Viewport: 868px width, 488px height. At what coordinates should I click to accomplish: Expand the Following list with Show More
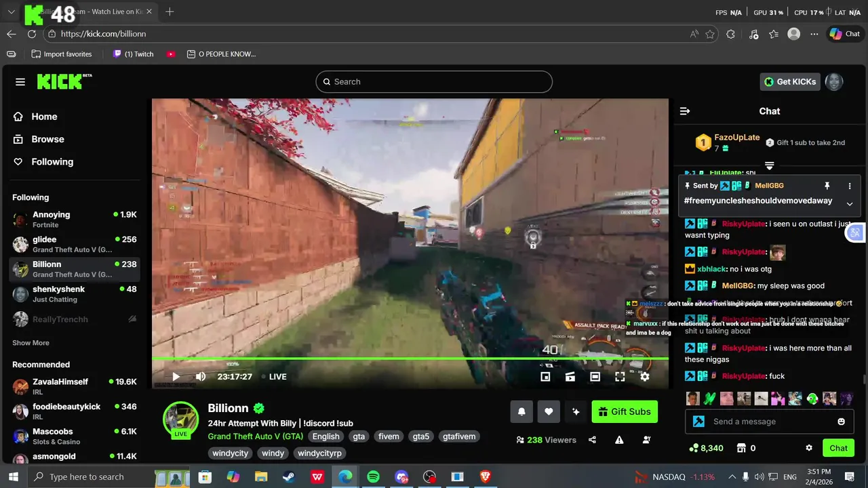coord(31,343)
